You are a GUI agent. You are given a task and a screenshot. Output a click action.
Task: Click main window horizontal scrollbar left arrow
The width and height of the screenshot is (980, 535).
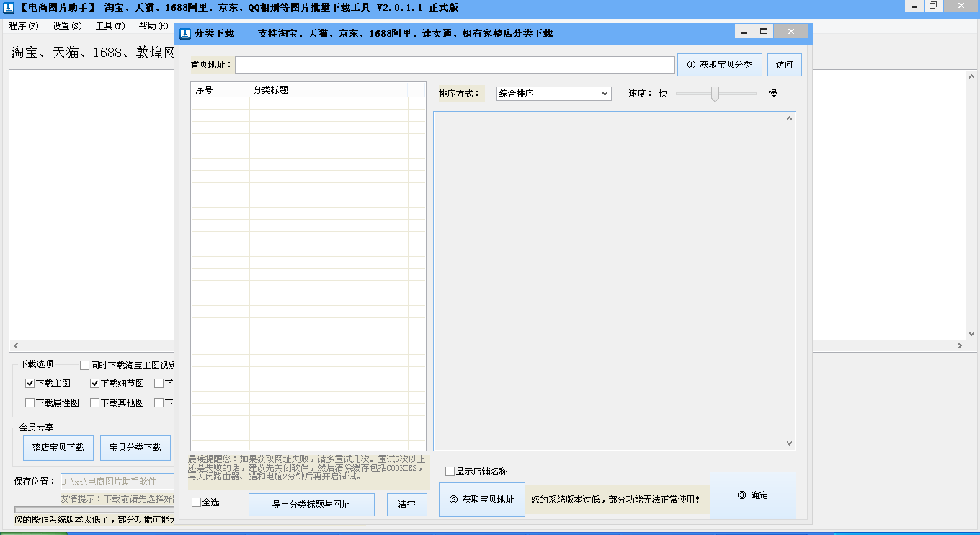pos(17,346)
